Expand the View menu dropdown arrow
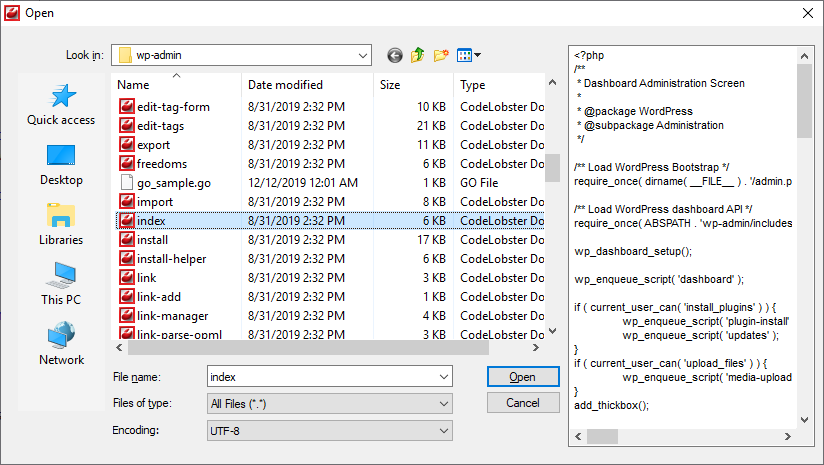Viewport: 824px width, 465px height. (x=478, y=55)
